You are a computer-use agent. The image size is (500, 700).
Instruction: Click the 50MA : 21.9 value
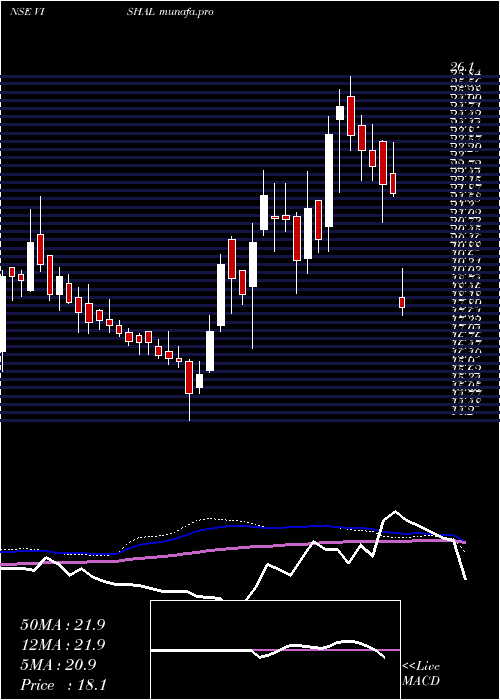62,625
